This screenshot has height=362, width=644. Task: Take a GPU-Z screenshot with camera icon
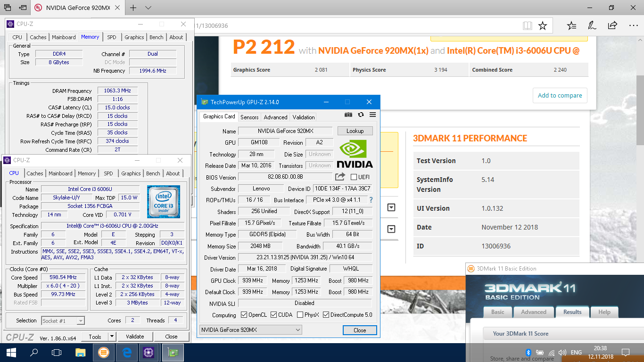(348, 115)
